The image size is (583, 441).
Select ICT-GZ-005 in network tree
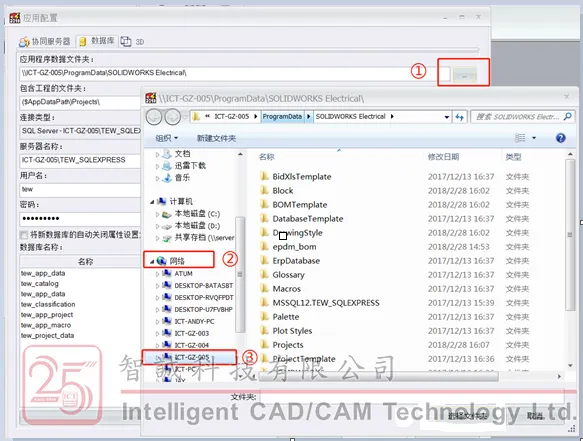[190, 357]
